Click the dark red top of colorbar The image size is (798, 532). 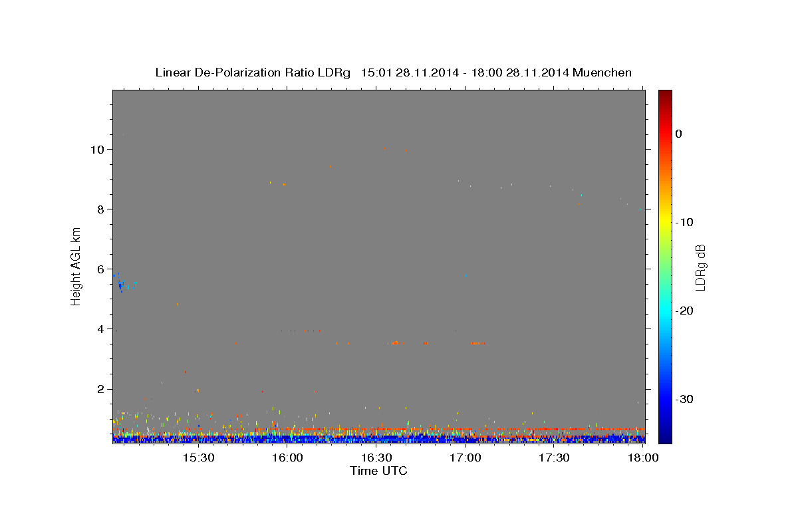[x=665, y=94]
